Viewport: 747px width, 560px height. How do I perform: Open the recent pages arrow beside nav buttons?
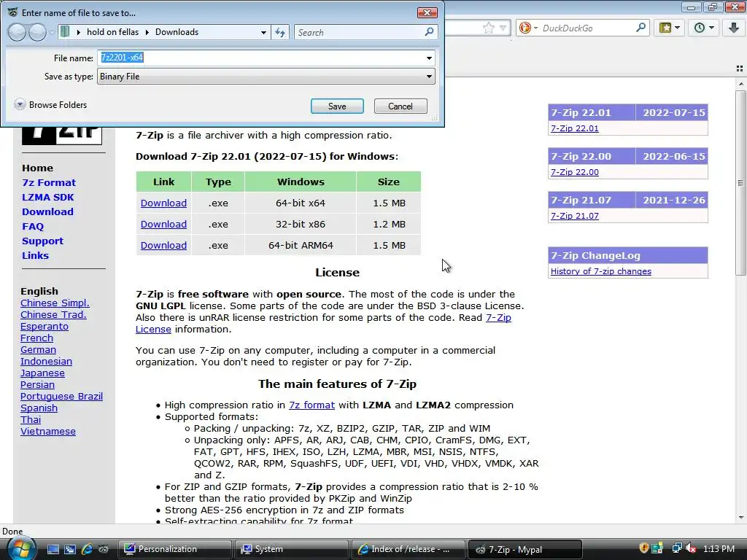(52, 32)
